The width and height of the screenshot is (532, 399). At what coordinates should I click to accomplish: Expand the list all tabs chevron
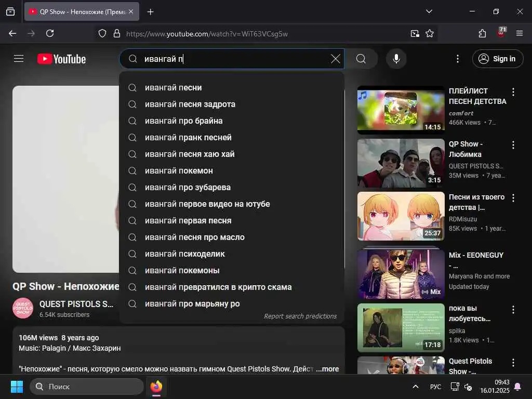coord(429,11)
